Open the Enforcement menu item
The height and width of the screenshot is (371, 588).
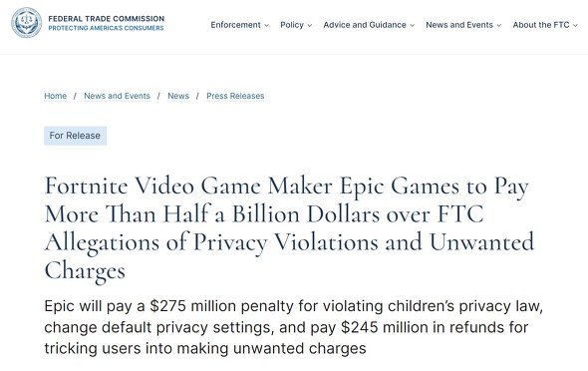(235, 25)
